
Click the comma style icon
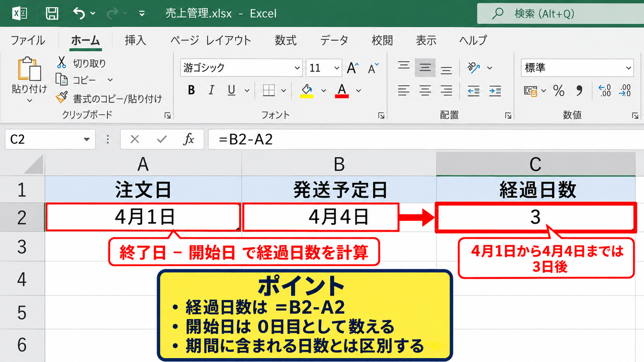(x=579, y=91)
